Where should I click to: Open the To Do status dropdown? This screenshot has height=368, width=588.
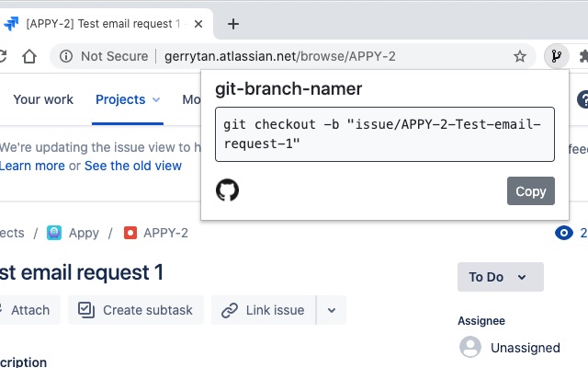pos(500,277)
